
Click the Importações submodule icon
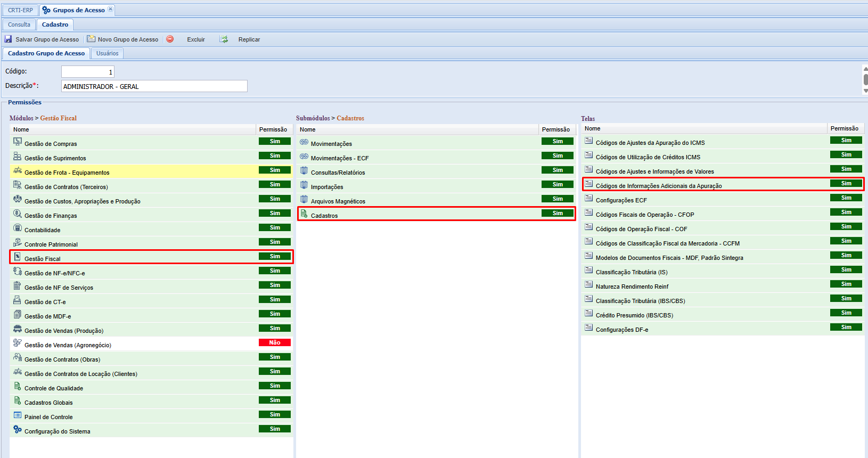click(304, 185)
